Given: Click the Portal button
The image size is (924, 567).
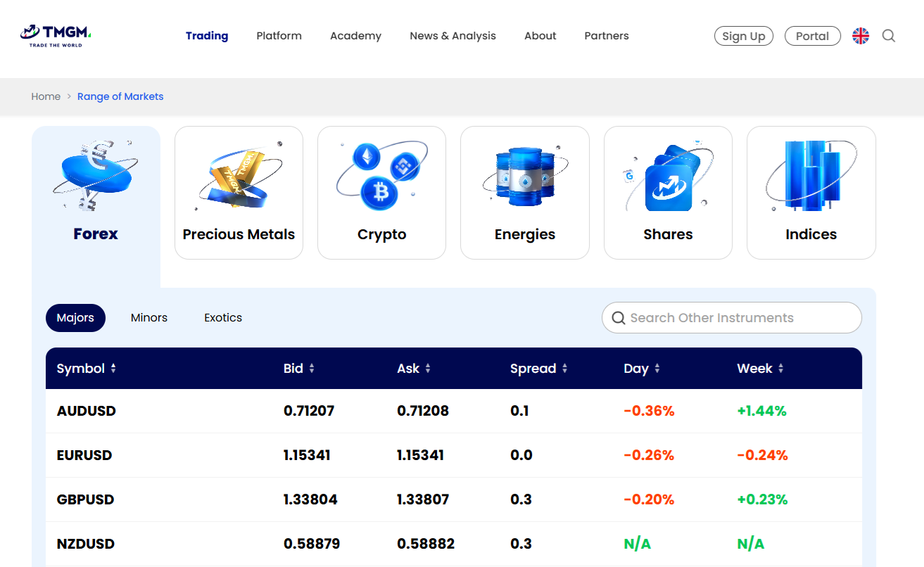Looking at the screenshot, I should [813, 36].
